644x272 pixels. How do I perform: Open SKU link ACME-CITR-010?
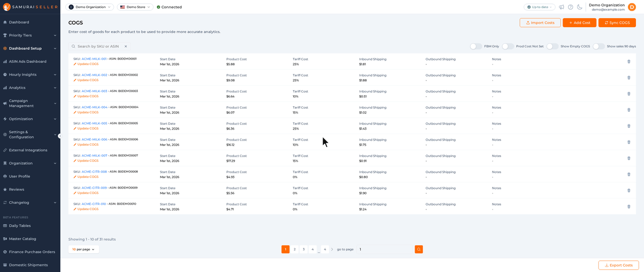[x=94, y=204]
